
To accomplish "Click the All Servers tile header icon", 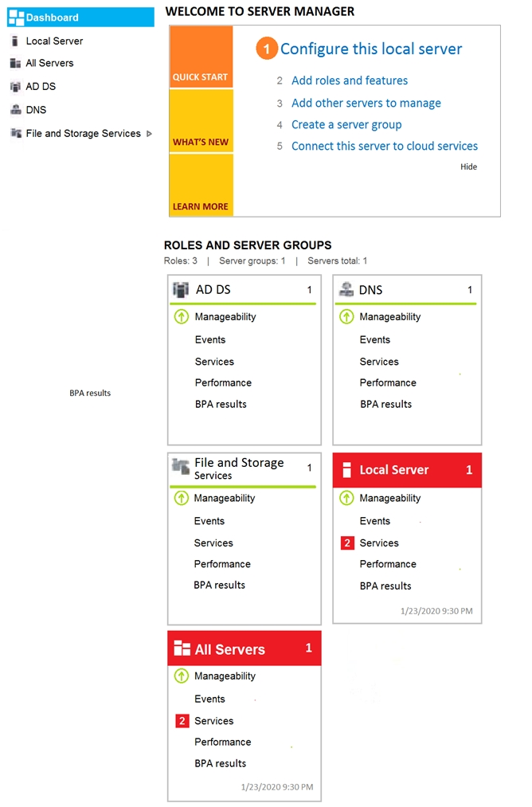I will pyautogui.click(x=182, y=648).
